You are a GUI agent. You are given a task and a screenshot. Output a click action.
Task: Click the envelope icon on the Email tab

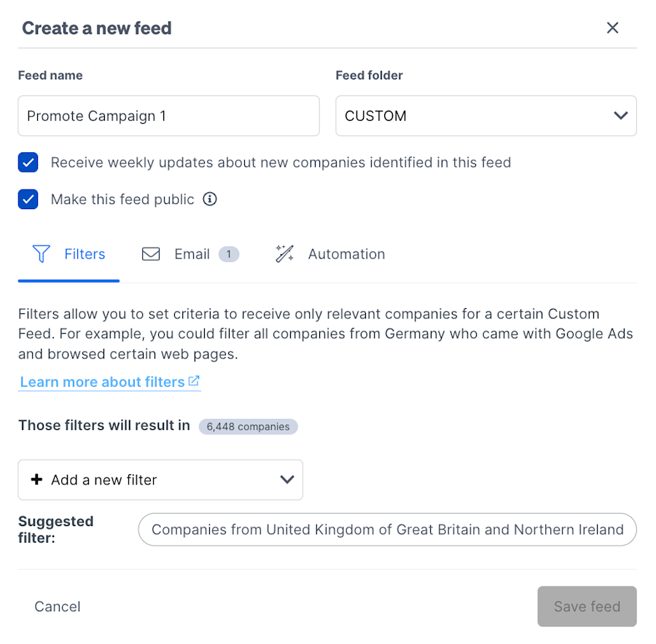click(x=151, y=254)
